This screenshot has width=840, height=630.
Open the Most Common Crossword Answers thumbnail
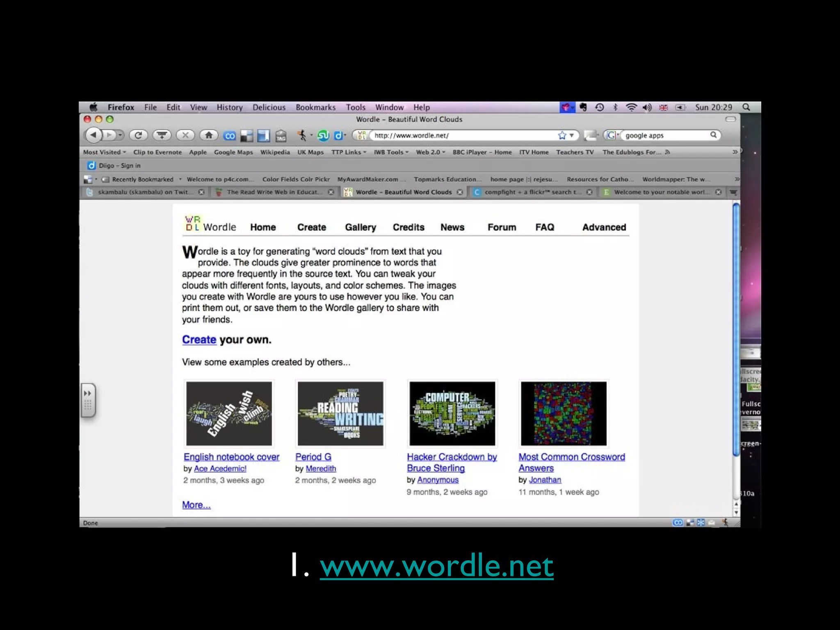click(x=564, y=413)
